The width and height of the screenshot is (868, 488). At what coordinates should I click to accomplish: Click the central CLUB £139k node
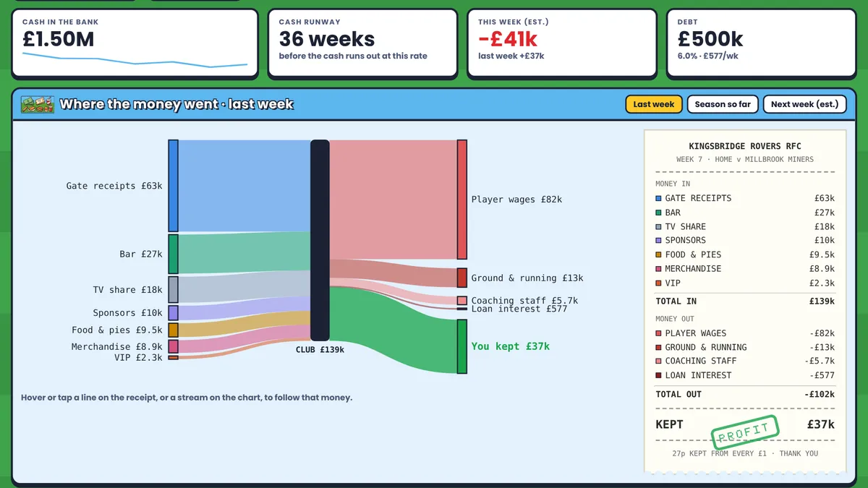click(x=320, y=240)
